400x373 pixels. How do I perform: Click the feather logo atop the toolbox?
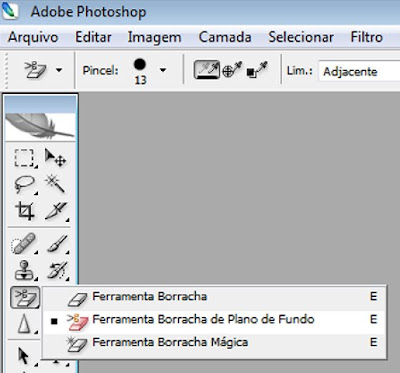(40, 126)
